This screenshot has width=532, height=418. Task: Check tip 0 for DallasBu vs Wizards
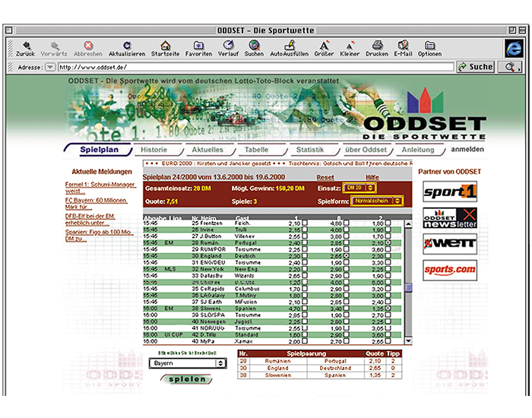(x=346, y=275)
